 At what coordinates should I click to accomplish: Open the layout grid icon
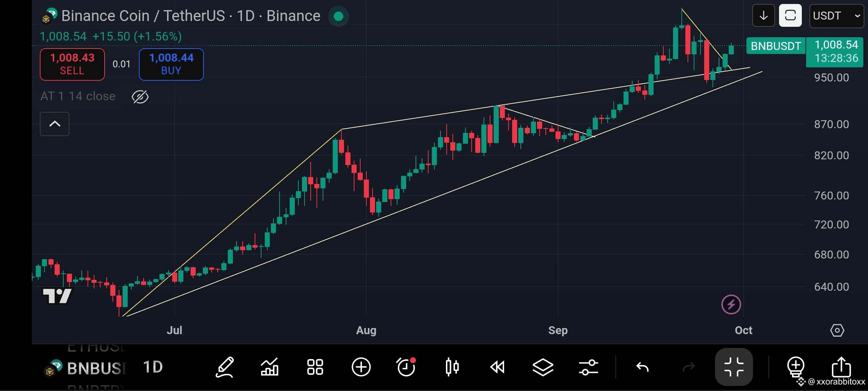coord(315,367)
